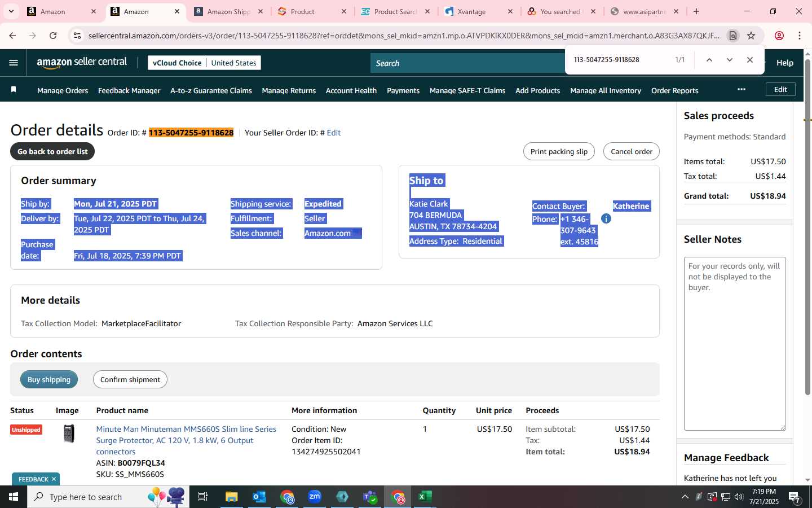Screen dimensions: 812x508
Task: Click Help in the header
Action: pos(784,63)
